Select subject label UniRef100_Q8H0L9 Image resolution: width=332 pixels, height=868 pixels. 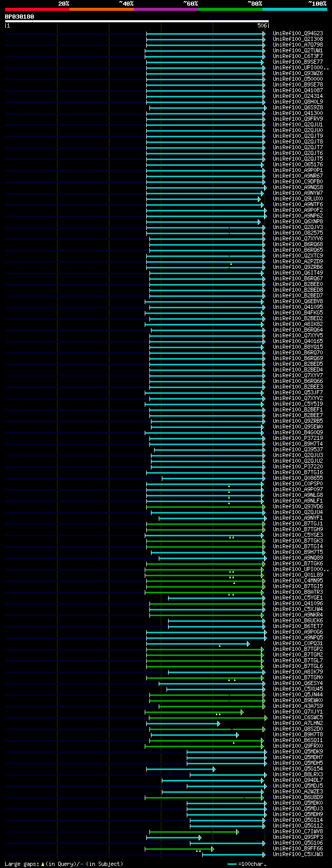click(x=298, y=102)
